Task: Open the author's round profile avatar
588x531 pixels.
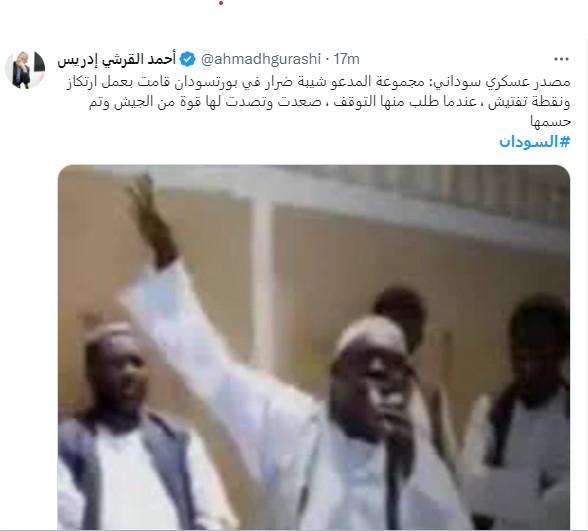Action: [25, 70]
